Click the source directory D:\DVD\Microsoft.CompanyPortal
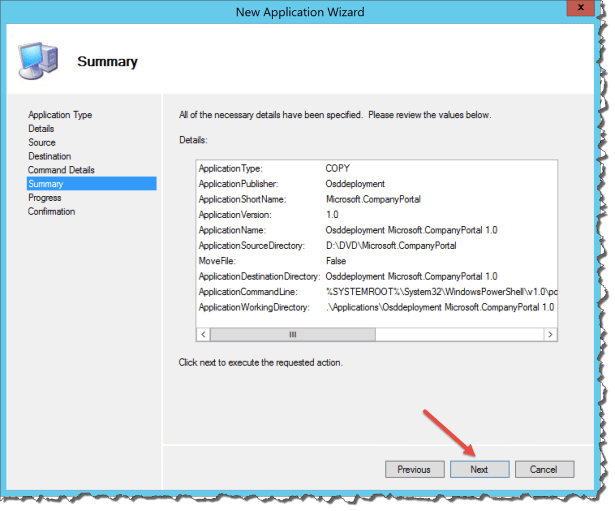This screenshot has width=615, height=511. click(391, 245)
